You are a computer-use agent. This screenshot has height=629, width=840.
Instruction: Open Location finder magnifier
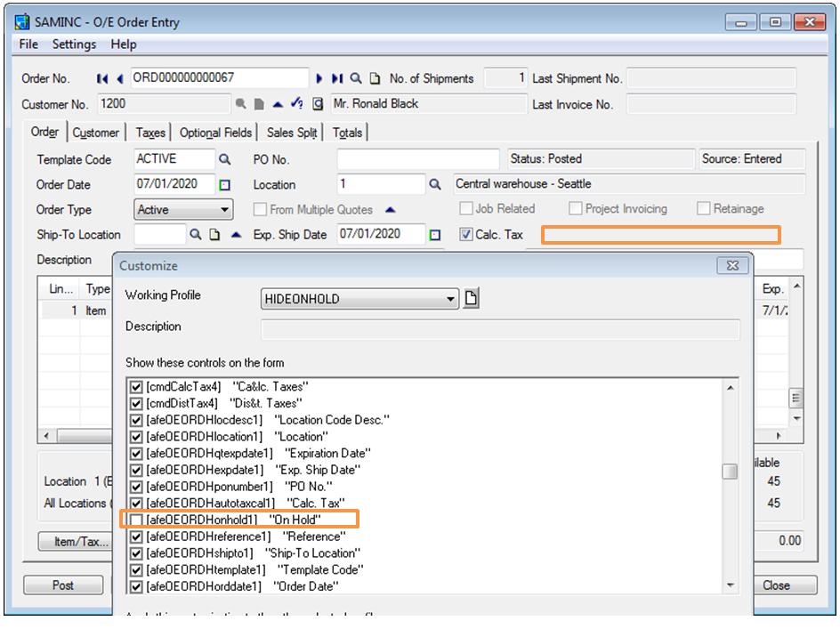[435, 185]
